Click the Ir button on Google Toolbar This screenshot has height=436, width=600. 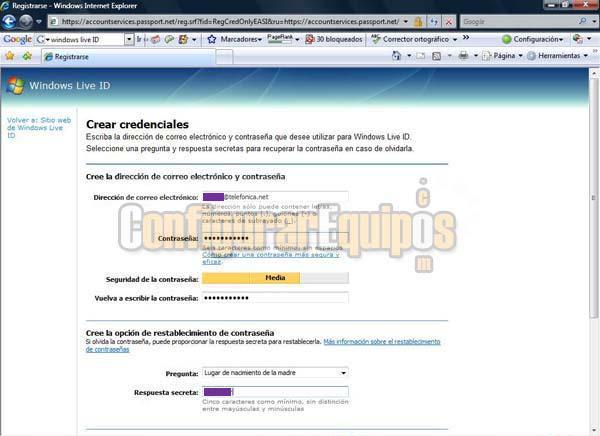(x=139, y=39)
